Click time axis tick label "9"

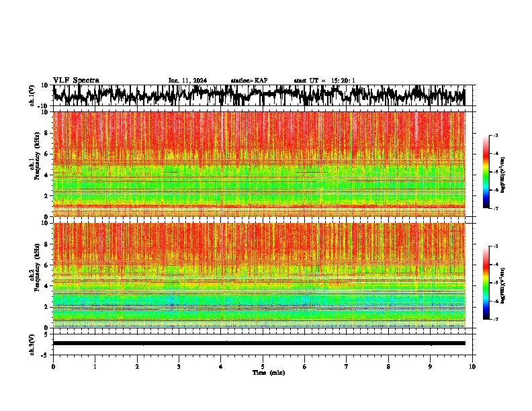pos(430,367)
